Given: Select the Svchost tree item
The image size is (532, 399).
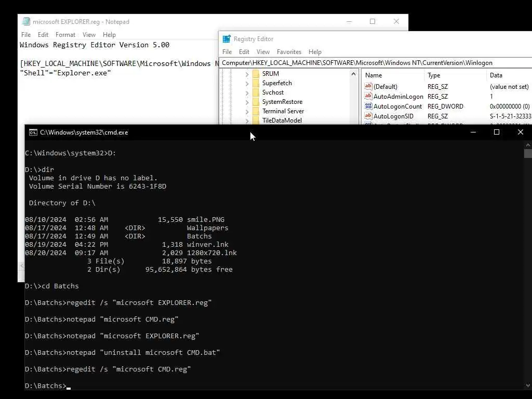Looking at the screenshot, I should tap(273, 92).
